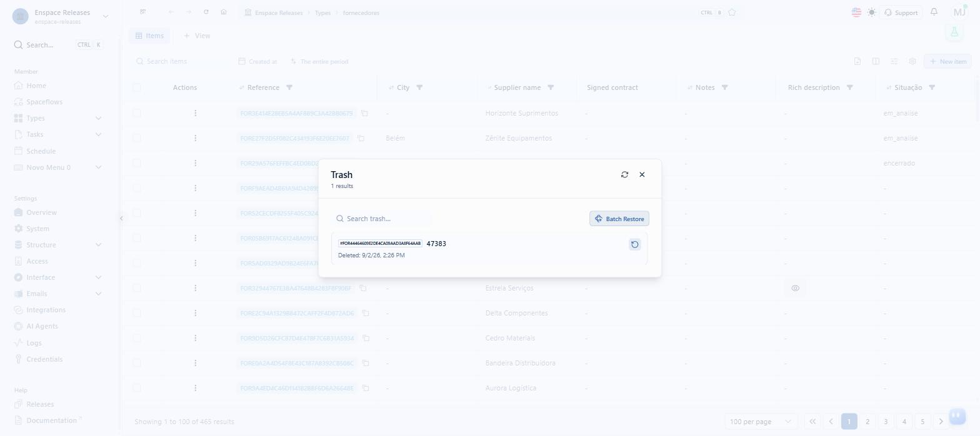Check the Estrela Serviços row checkbox
This screenshot has width=980, height=436.
tap(137, 288)
